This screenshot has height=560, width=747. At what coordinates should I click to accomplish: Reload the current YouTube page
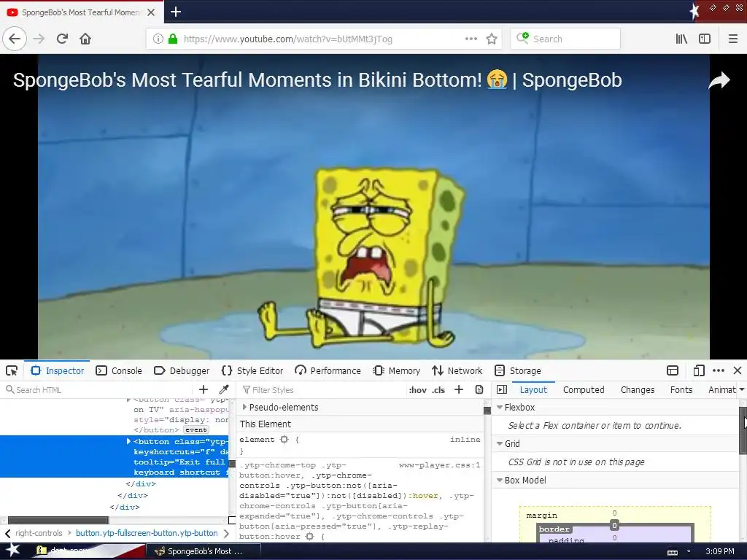(x=63, y=39)
